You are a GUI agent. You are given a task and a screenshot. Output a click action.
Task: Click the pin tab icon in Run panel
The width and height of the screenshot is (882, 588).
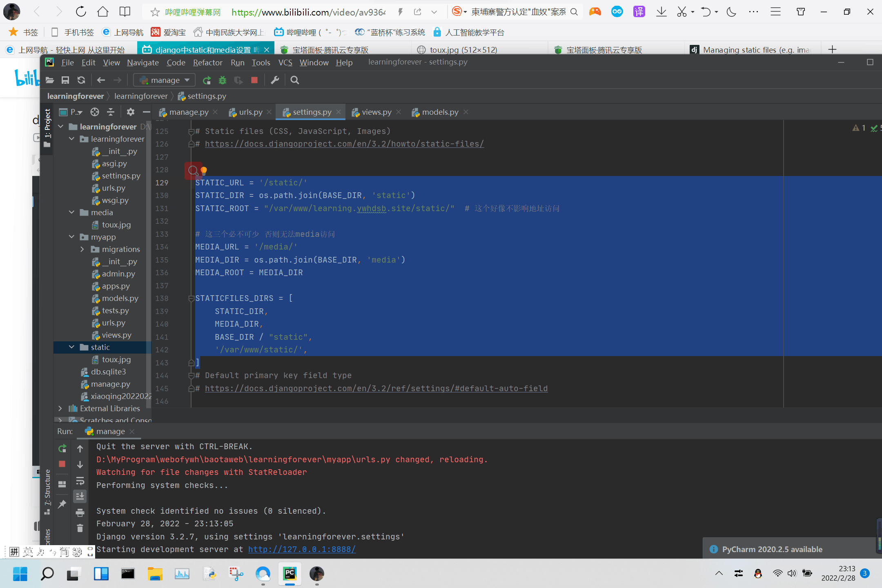(62, 504)
